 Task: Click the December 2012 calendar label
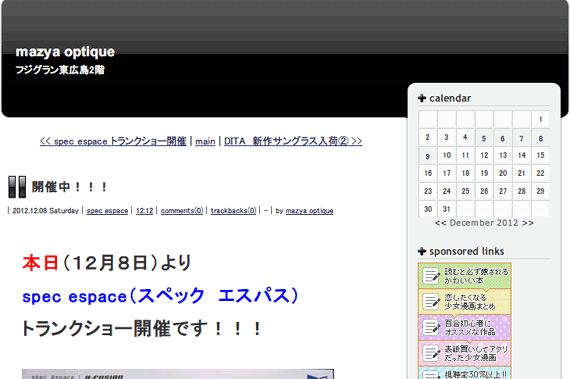[x=484, y=223]
